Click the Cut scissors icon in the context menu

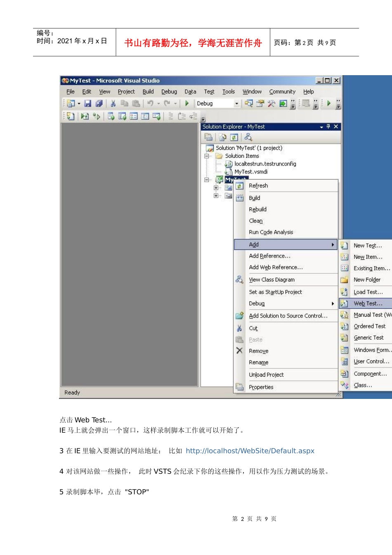239,328
